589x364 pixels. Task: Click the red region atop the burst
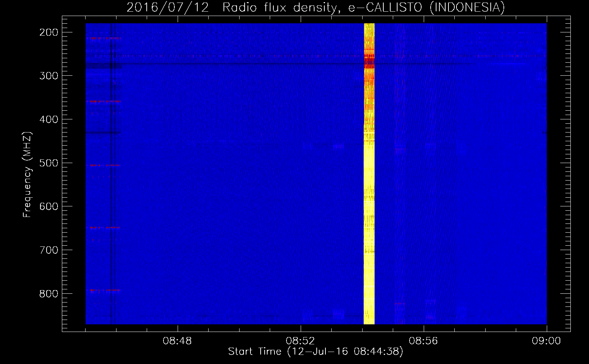pos(369,61)
